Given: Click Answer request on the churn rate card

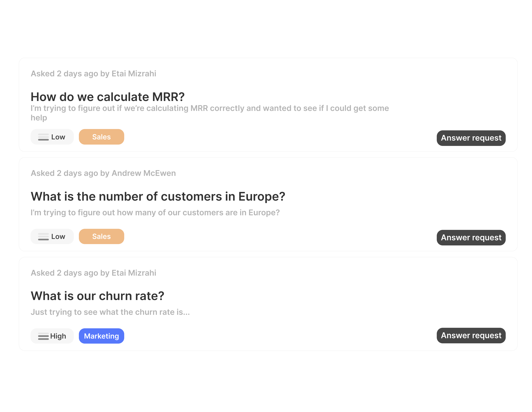Looking at the screenshot, I should click(471, 336).
